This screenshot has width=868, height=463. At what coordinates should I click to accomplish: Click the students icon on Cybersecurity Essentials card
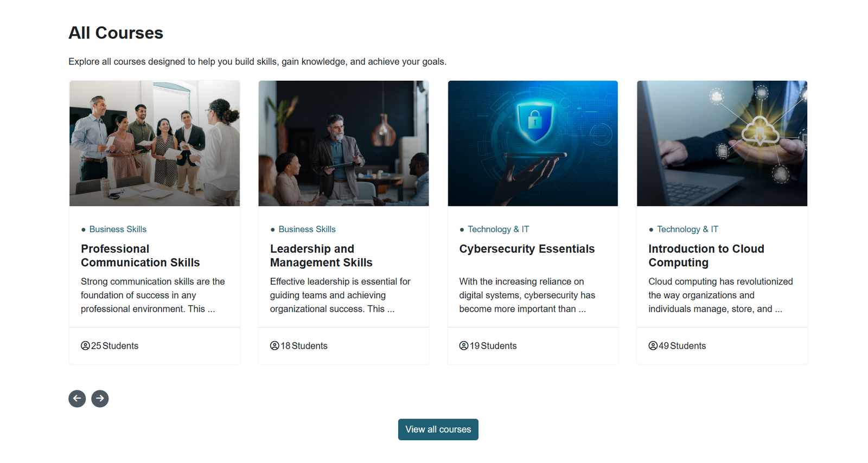[x=463, y=345]
